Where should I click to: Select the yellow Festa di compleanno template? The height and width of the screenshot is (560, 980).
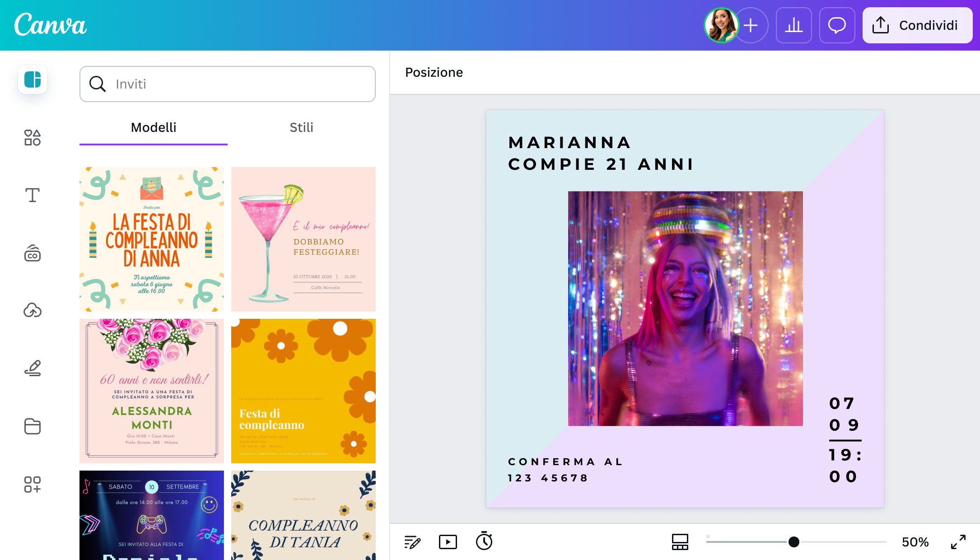pyautogui.click(x=303, y=391)
